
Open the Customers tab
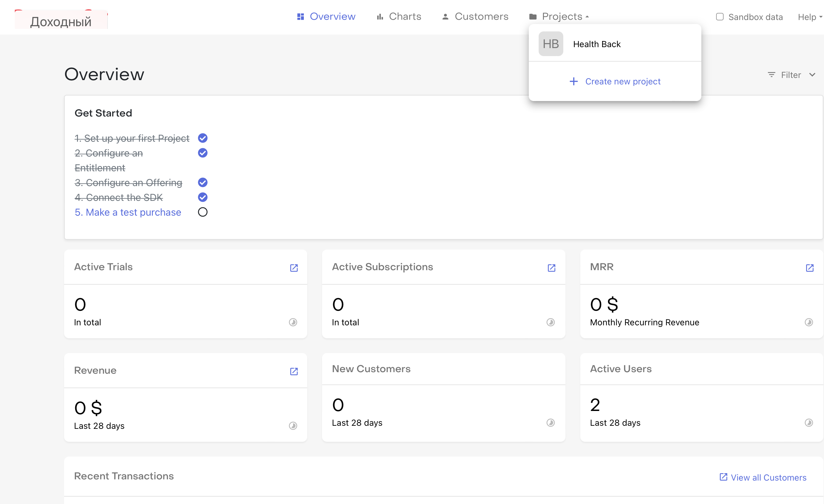coord(475,16)
